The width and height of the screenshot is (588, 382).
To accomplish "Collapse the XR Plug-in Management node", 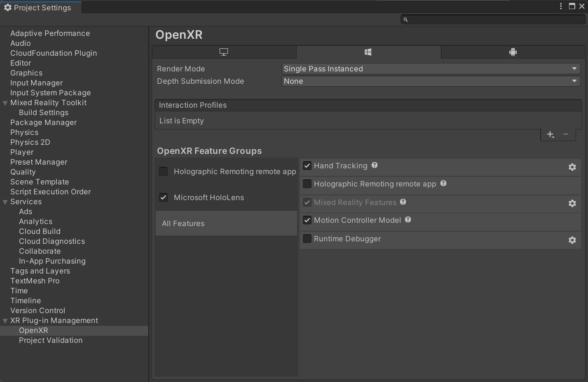I will pyautogui.click(x=5, y=321).
